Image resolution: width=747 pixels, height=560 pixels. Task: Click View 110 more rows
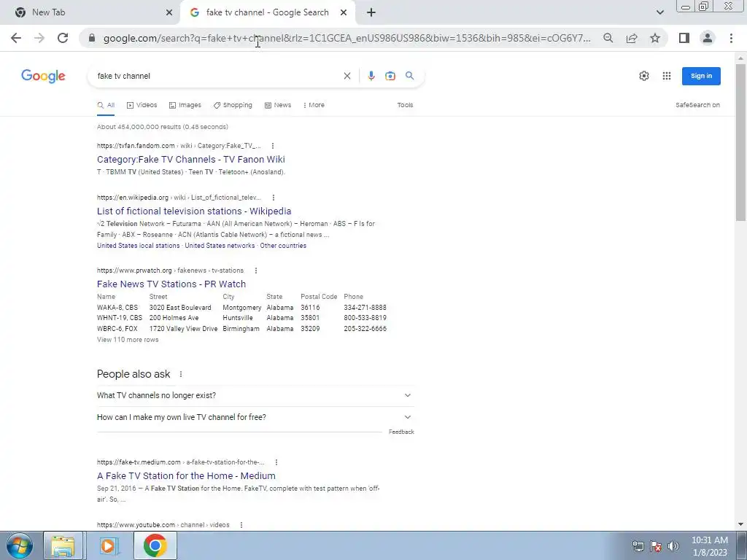[x=128, y=340]
